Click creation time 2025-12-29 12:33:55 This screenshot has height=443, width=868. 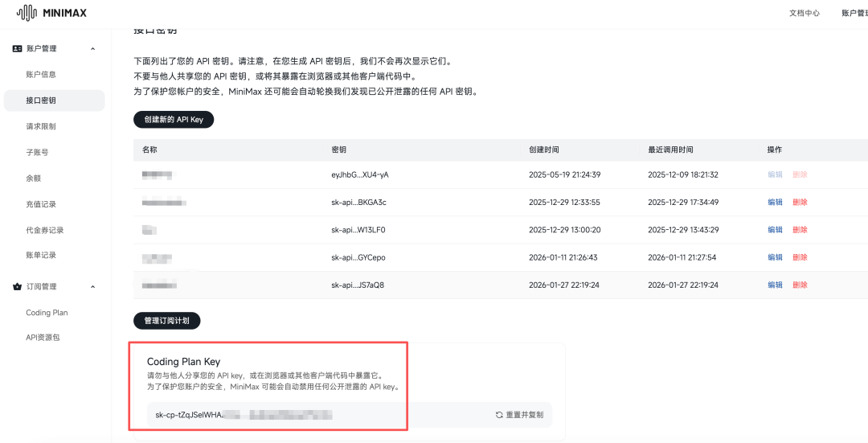564,202
